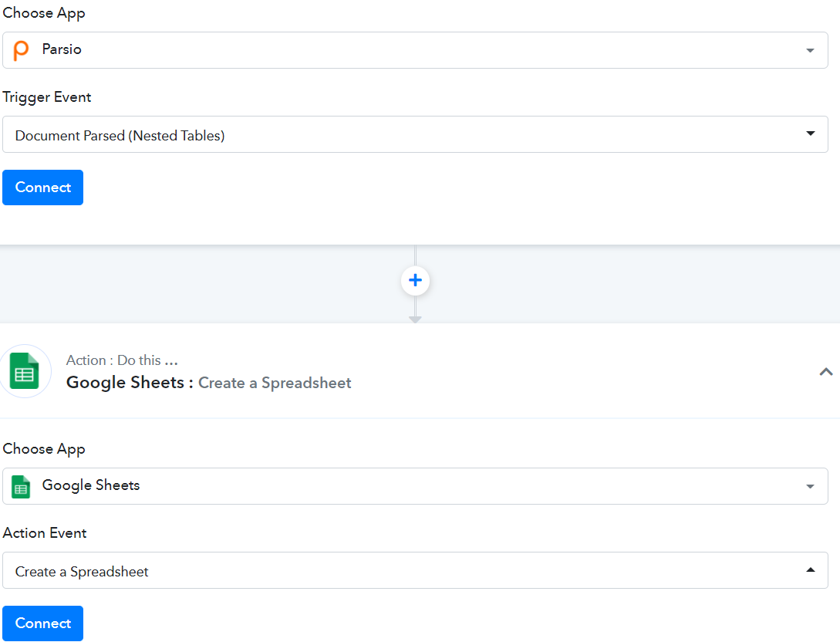Click the gray connector arrowhead below plus
The height and width of the screenshot is (642, 840).
coord(415,319)
